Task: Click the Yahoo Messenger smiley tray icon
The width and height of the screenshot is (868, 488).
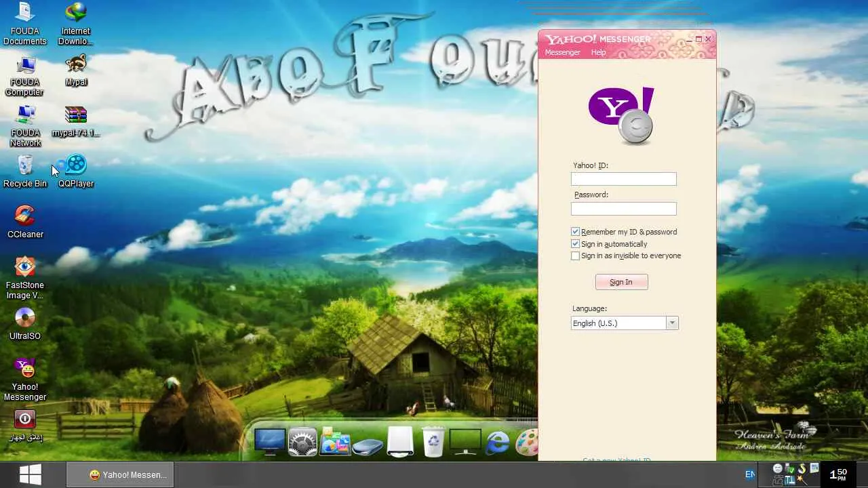Action: point(778,469)
